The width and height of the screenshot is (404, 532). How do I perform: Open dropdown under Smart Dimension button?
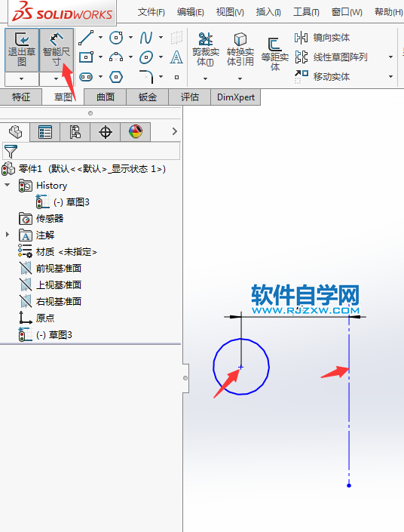[57, 79]
